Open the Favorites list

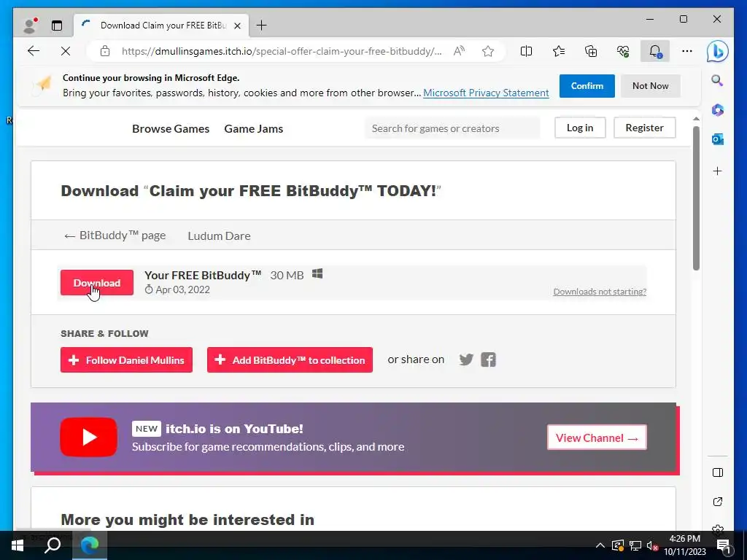(559, 51)
